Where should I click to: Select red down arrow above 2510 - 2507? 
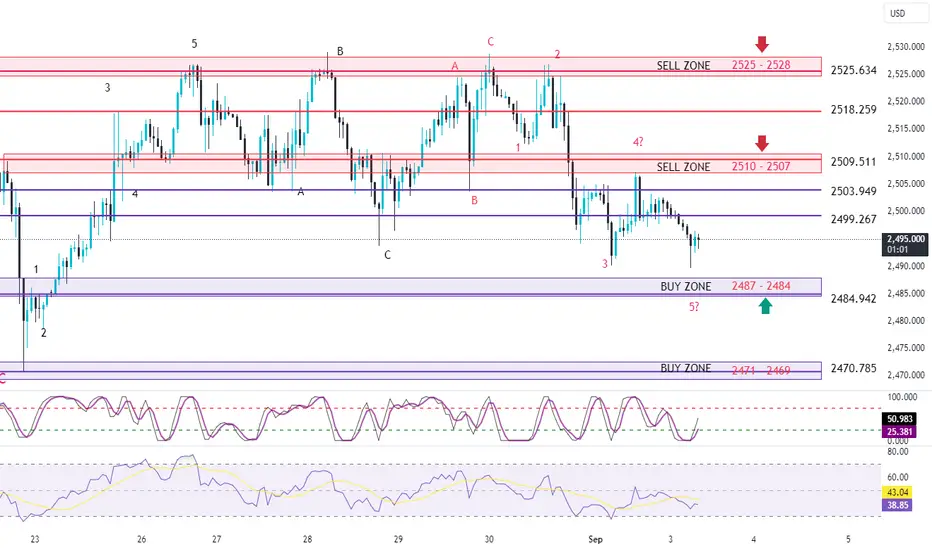coord(762,143)
